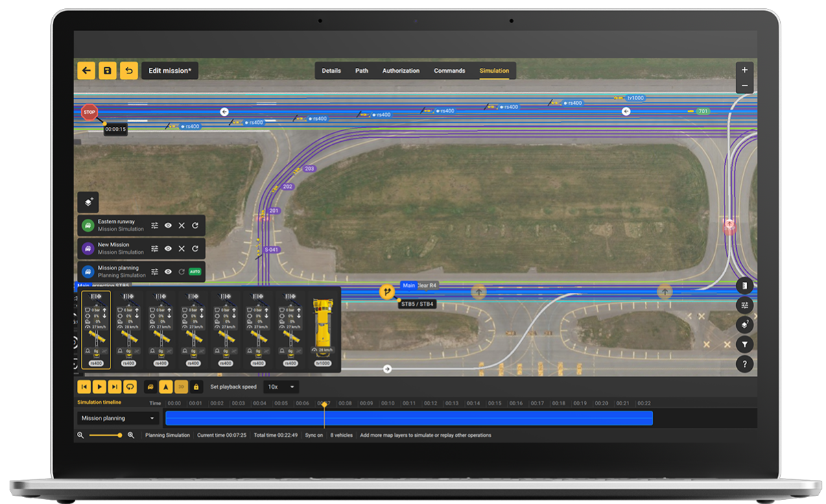Image resolution: width=826 pixels, height=504 pixels.
Task: Toggle the 3D view button
Action: coord(180,387)
